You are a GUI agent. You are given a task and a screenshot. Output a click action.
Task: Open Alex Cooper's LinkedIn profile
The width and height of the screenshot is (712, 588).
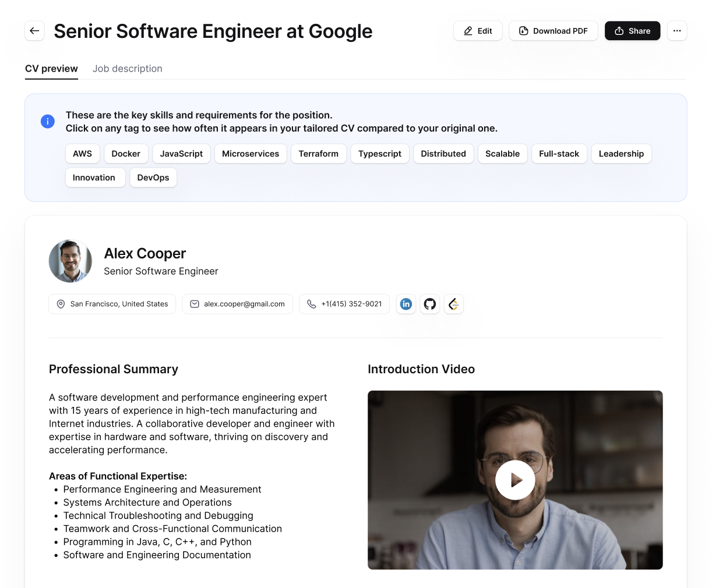coord(406,303)
